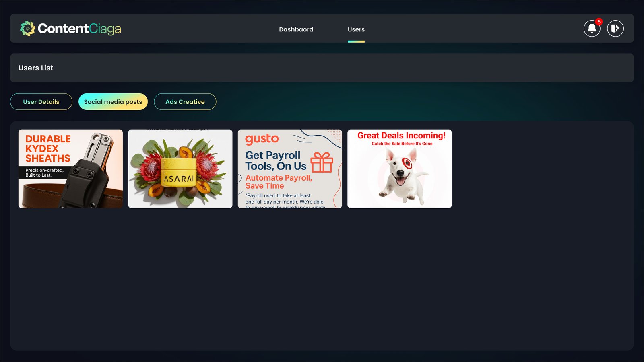This screenshot has height=362, width=644.
Task: Go to the Dashbaord nav item
Action: tap(296, 29)
